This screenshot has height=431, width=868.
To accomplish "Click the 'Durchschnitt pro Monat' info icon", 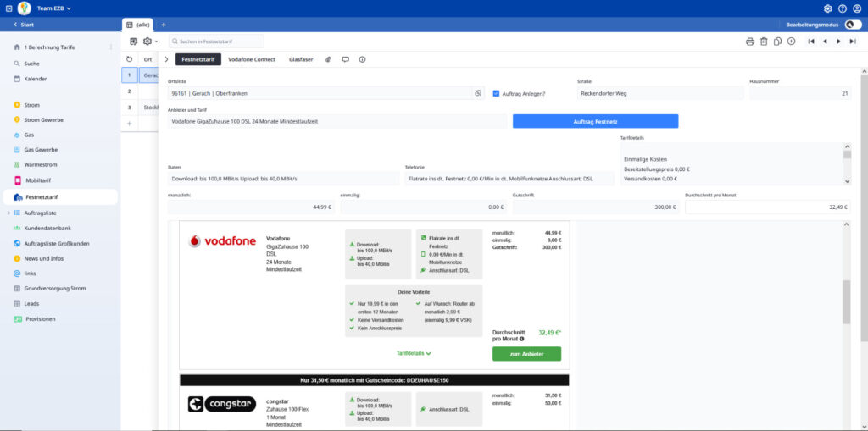I will click(521, 339).
